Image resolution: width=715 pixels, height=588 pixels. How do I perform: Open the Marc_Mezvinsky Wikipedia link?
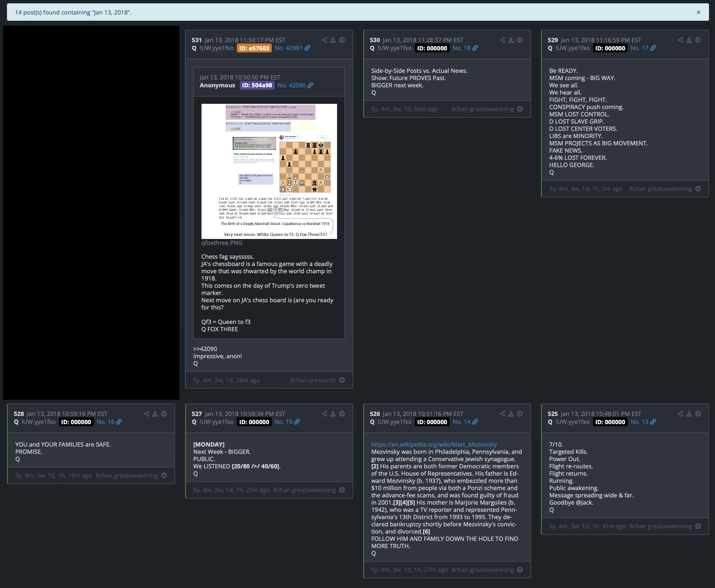(434, 444)
